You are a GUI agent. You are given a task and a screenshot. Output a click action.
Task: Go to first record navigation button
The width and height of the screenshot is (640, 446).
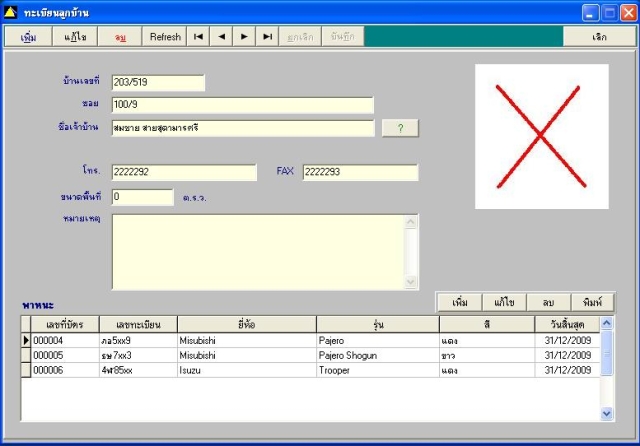tap(198, 37)
